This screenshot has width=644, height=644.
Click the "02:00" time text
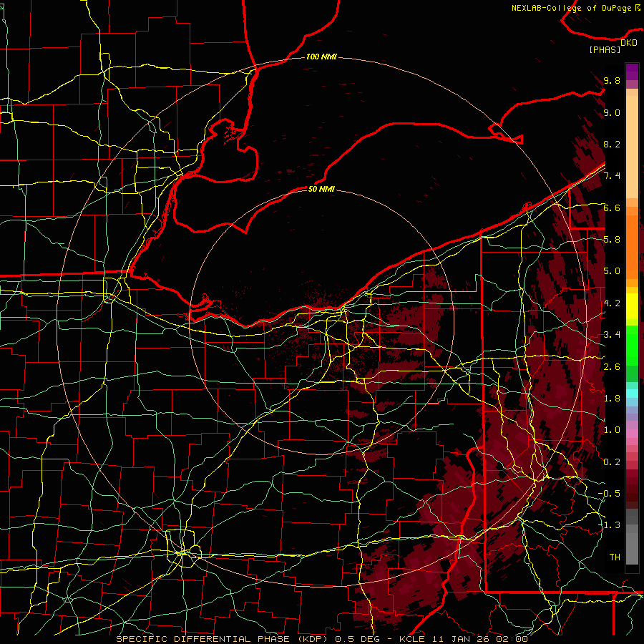coord(512,639)
